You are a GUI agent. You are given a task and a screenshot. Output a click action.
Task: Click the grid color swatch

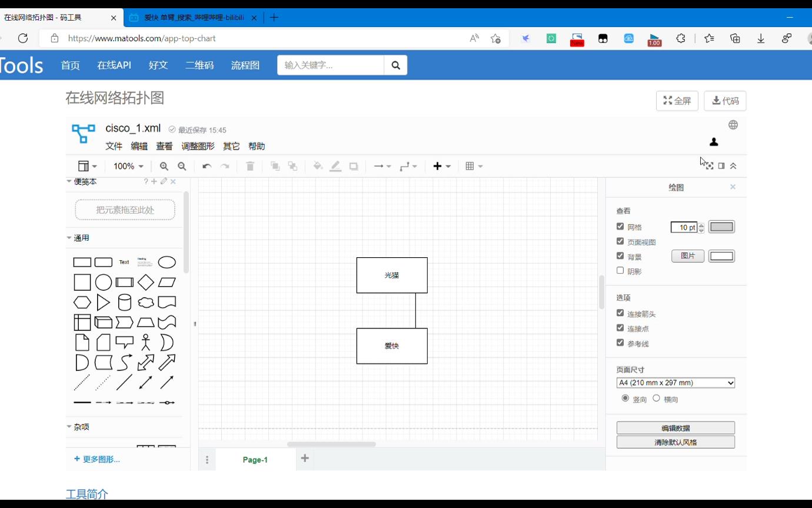click(x=721, y=227)
